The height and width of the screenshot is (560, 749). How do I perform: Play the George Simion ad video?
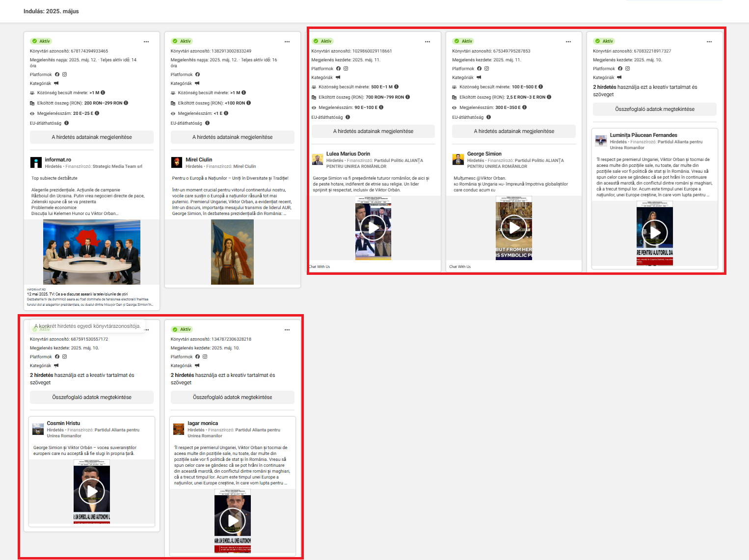click(x=514, y=228)
